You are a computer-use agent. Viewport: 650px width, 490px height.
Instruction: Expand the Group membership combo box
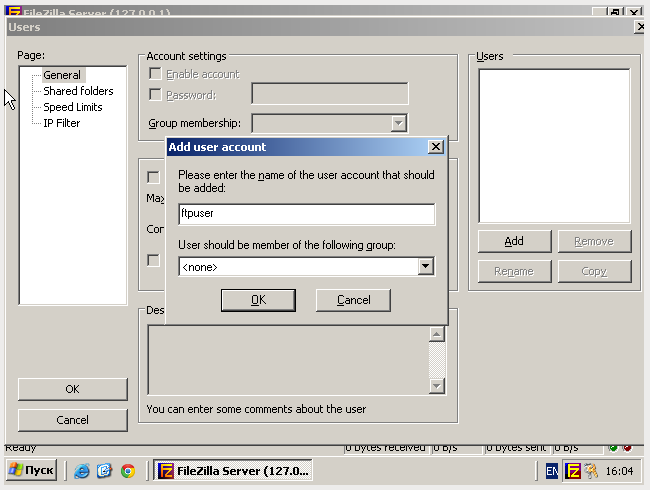click(x=399, y=123)
